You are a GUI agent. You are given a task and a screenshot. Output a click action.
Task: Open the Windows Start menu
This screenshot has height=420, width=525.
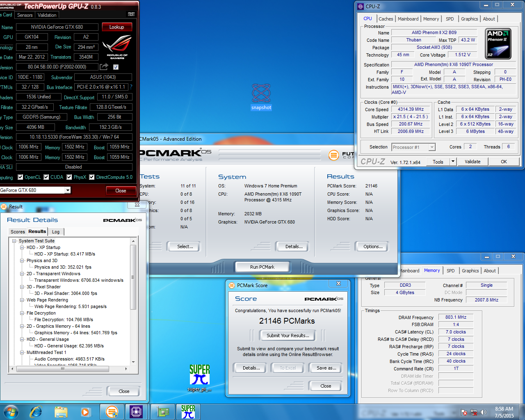[x=11, y=411]
